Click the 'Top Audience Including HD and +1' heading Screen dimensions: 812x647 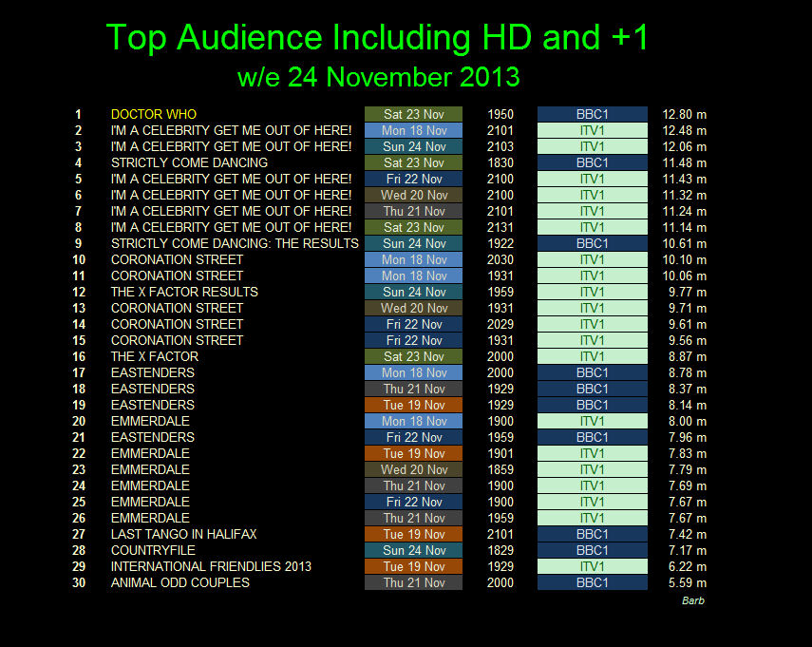point(378,38)
